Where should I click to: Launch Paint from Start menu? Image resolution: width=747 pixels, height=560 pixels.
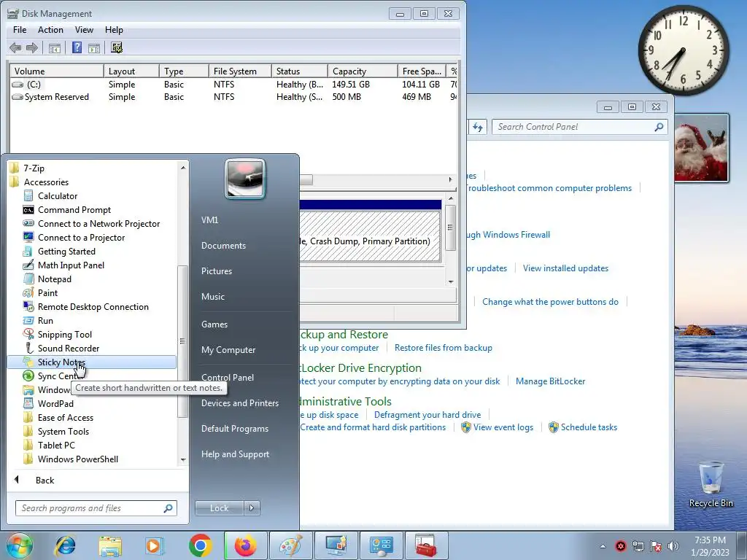tap(47, 293)
